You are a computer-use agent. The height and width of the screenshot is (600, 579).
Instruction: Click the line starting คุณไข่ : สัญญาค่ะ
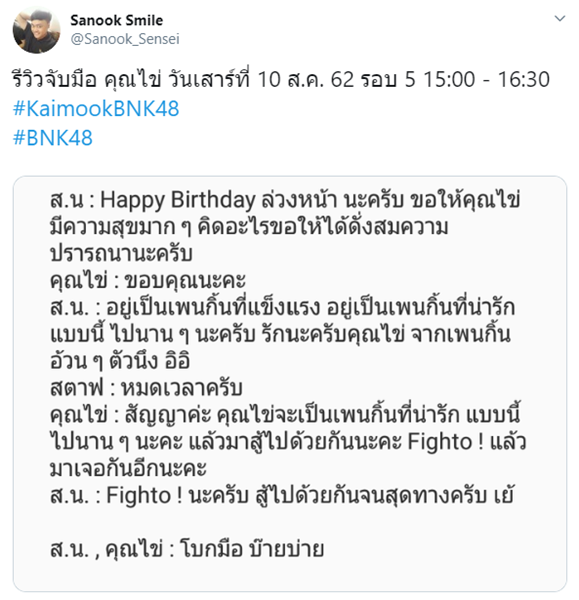coord(285,414)
